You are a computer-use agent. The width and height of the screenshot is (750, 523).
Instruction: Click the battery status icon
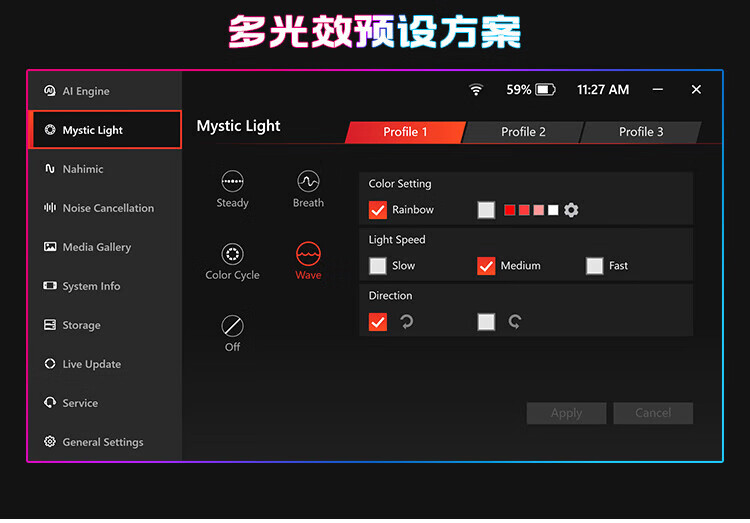tap(545, 89)
